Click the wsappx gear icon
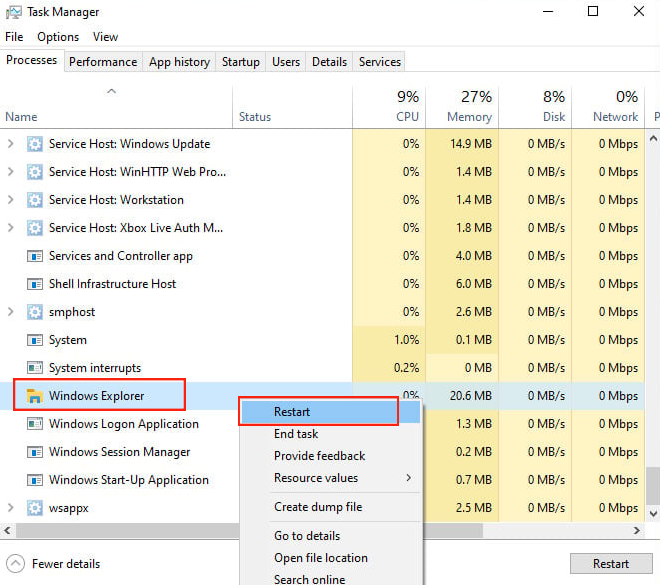This screenshot has height=585, width=660. point(35,508)
